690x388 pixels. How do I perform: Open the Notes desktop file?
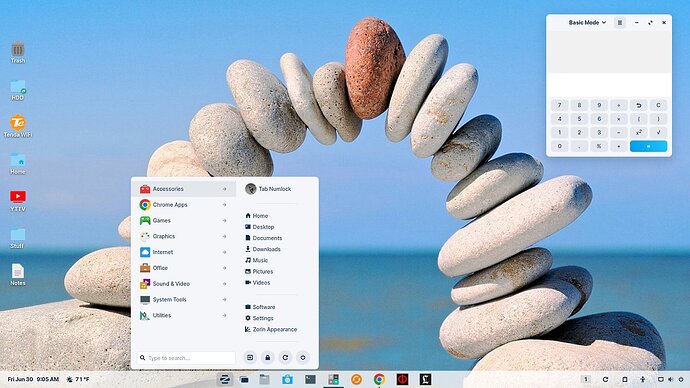tap(18, 275)
